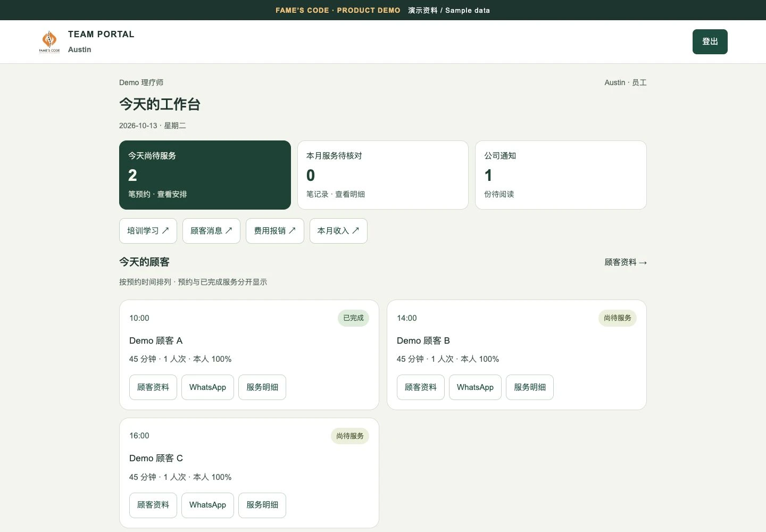Click the 16:00 appointment time

pos(139,436)
